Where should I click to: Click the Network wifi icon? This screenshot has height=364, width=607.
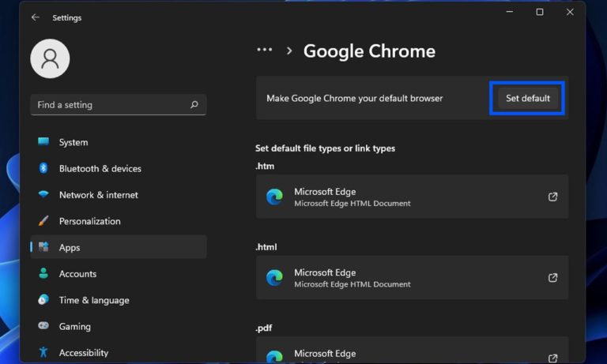[43, 194]
